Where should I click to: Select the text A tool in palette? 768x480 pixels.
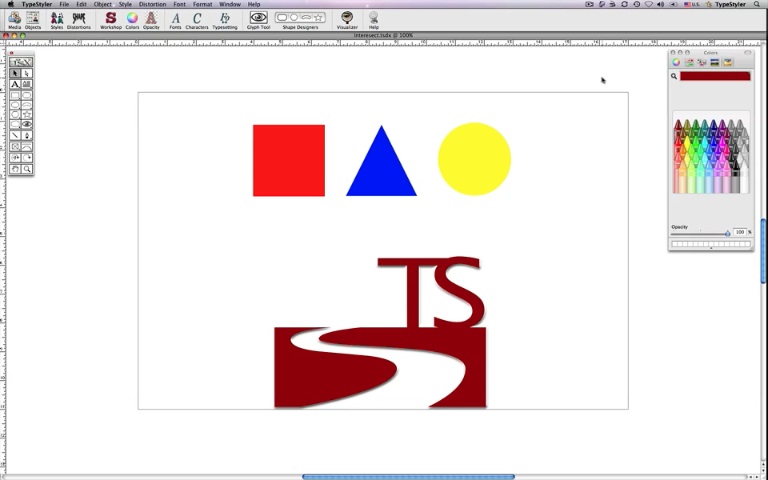point(15,84)
